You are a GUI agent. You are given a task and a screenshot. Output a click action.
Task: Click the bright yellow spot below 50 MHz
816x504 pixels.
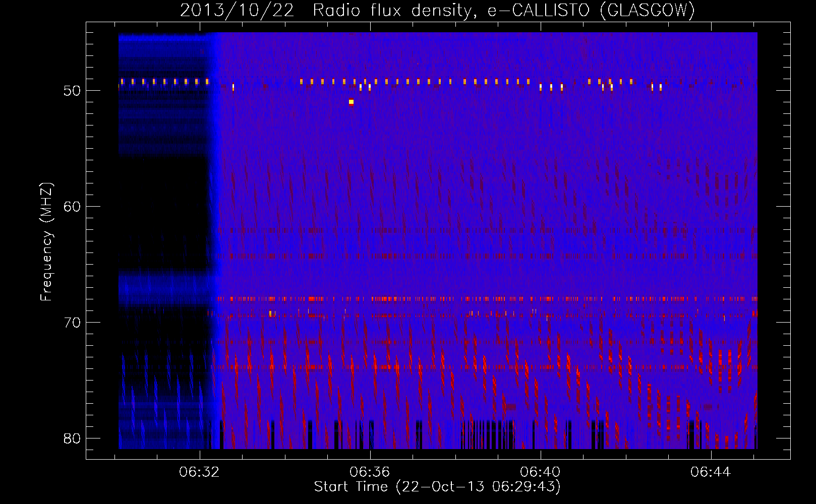point(351,102)
